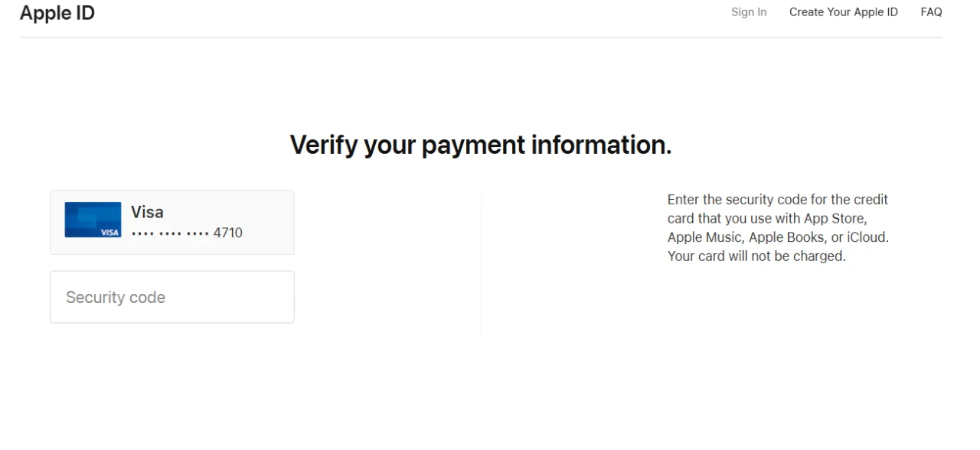Viewport: 980px width, 450px height.
Task: Focus the Security code field
Action: (172, 297)
